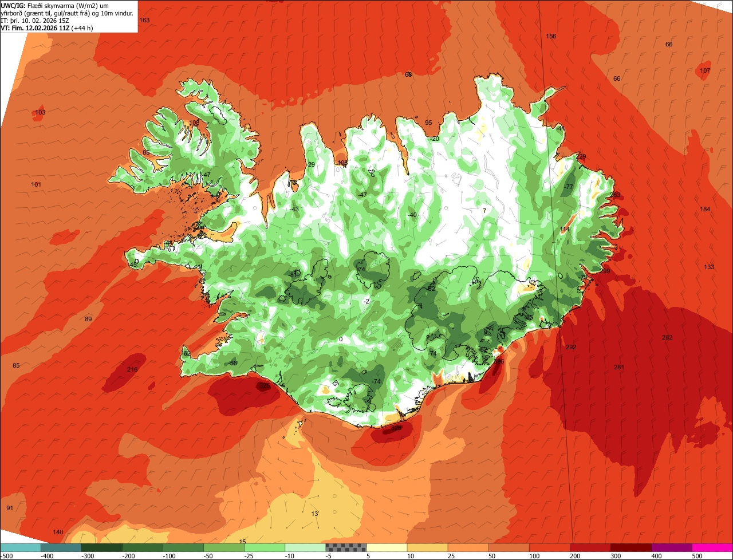Screen dimensions: 733x560
Task: Click the magenta swatch above 500 in legend
Action: pos(712,547)
